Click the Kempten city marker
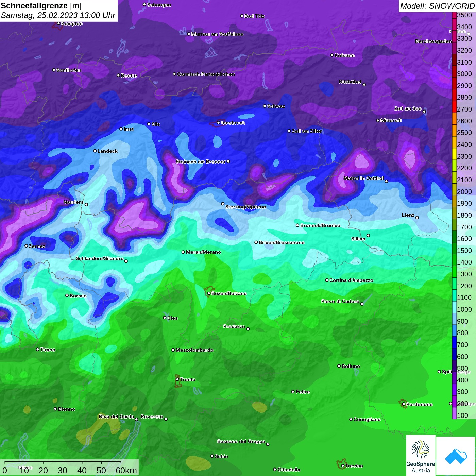The height and width of the screenshot is (476, 476). click(58, 23)
